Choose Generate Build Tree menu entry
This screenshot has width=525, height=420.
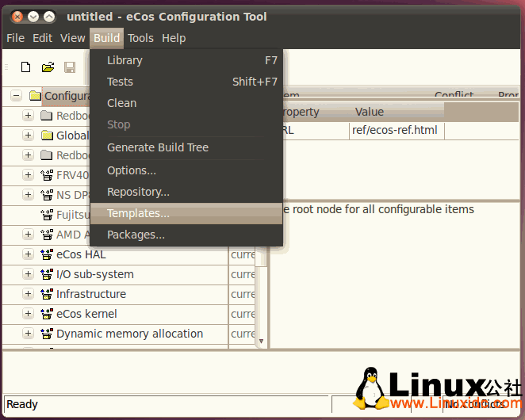click(x=157, y=147)
